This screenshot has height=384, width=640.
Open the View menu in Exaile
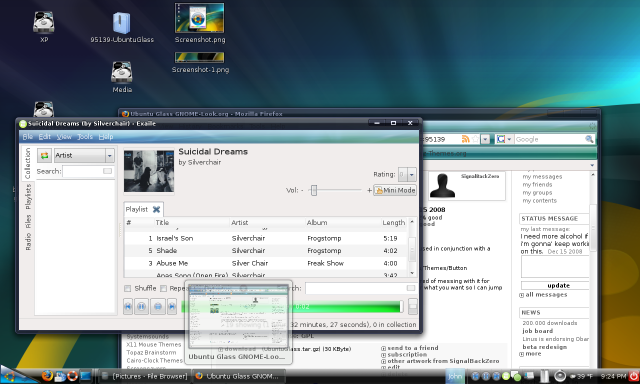pyautogui.click(x=64, y=137)
